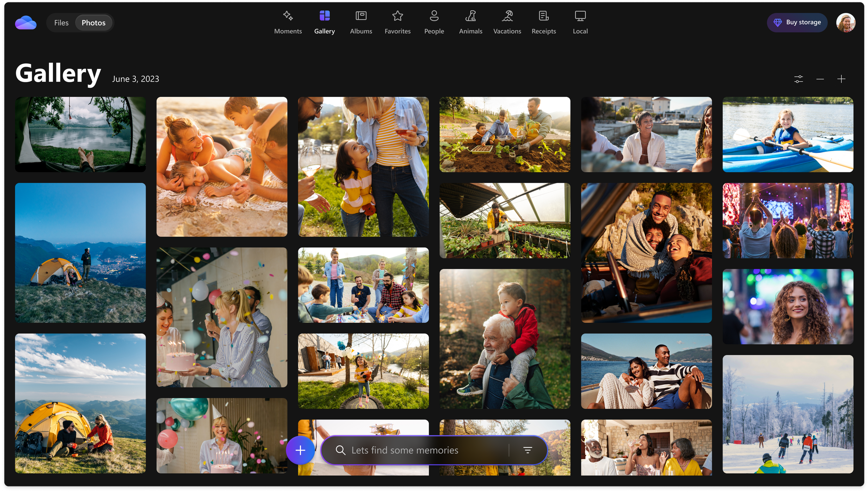Decrease thumbnail size with minus icon
The width and height of the screenshot is (868, 492).
(x=820, y=79)
